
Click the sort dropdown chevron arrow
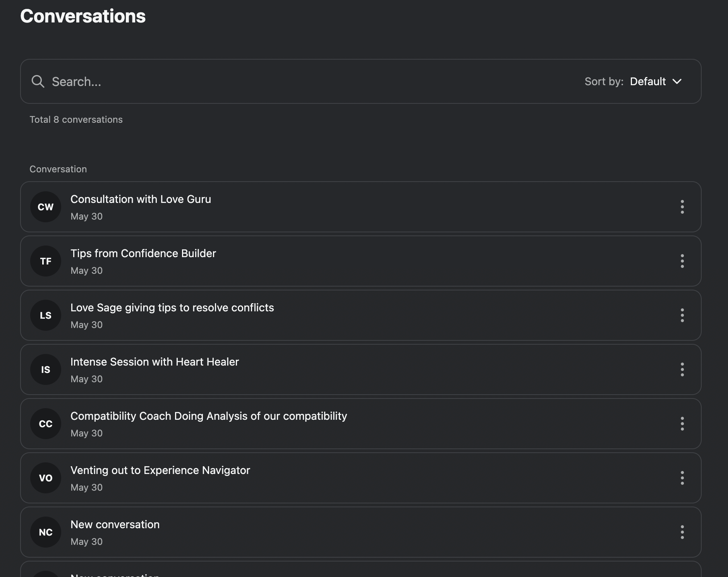click(677, 81)
